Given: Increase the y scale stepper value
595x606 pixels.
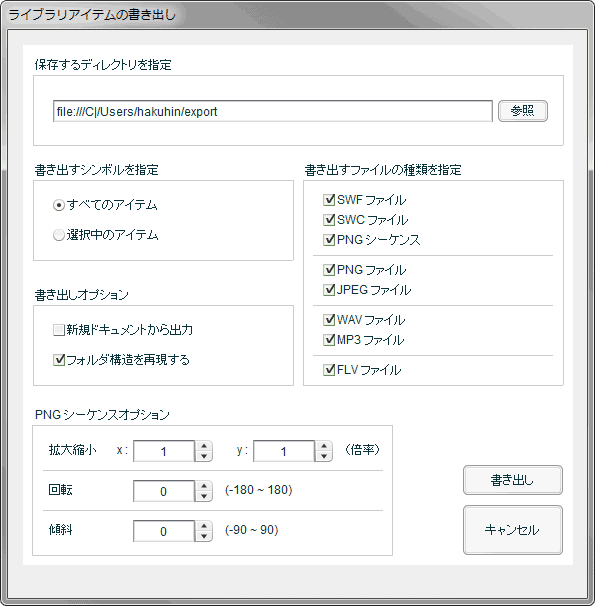Looking at the screenshot, I should (324, 446).
